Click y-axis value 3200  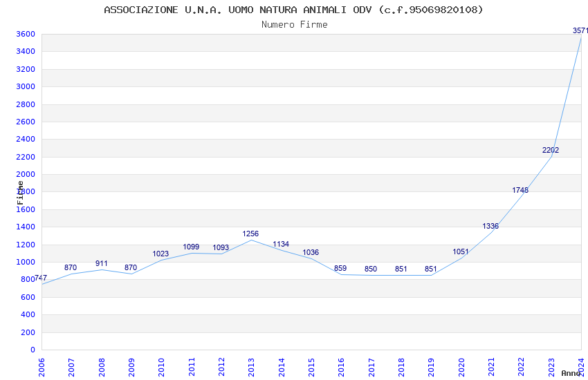coord(26,69)
